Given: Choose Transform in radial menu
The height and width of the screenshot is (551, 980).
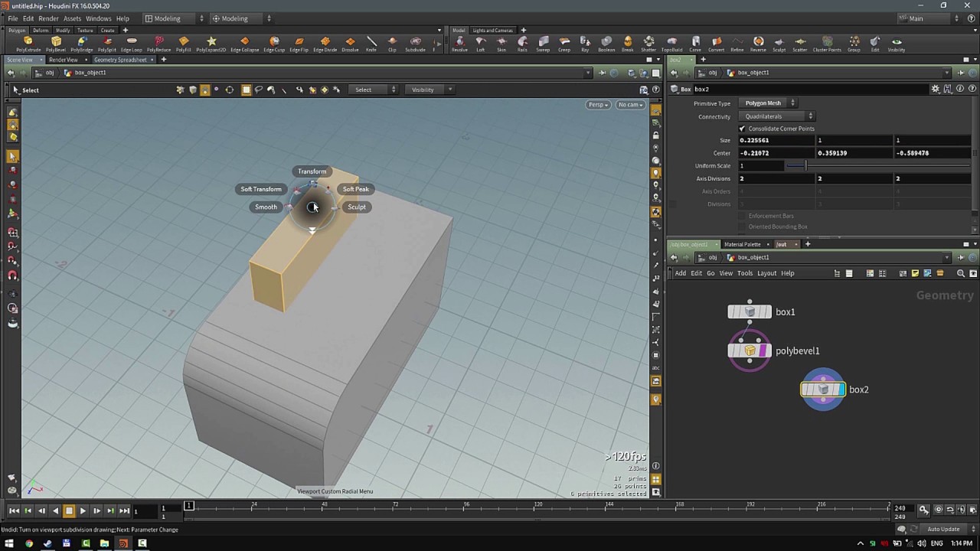Looking at the screenshot, I should point(312,171).
